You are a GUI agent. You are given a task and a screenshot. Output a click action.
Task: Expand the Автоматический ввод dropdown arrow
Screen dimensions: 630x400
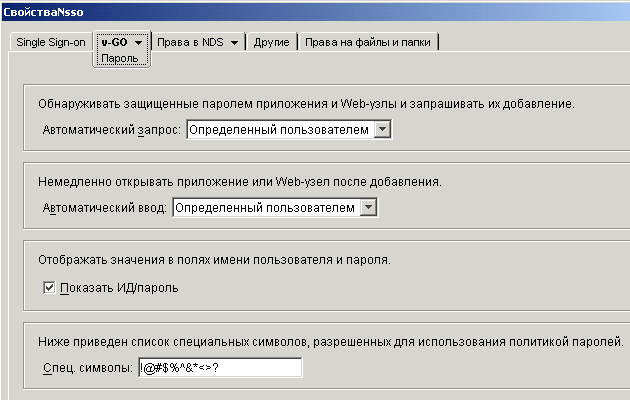coord(368,208)
